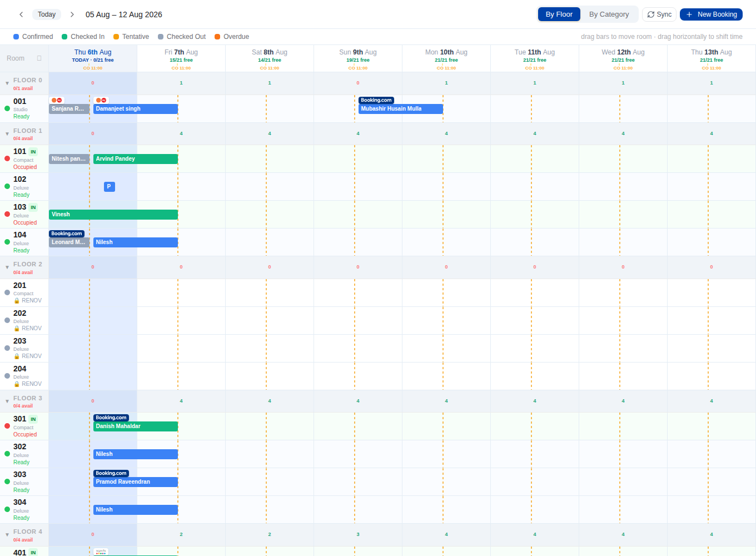Click Booking.com badge above Leonard M booking

pyautogui.click(x=67, y=234)
